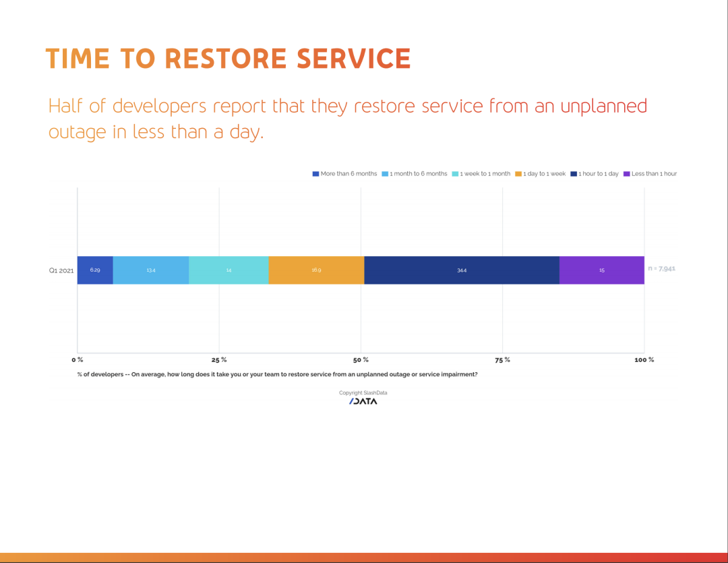Viewport: 728px width, 563px height.
Task: Click the orange '1 day to 1 week' legend square
Action: coord(518,174)
